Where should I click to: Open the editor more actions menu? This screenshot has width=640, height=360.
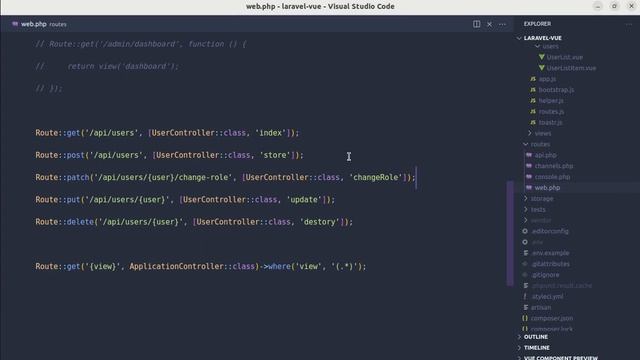coord(502,24)
